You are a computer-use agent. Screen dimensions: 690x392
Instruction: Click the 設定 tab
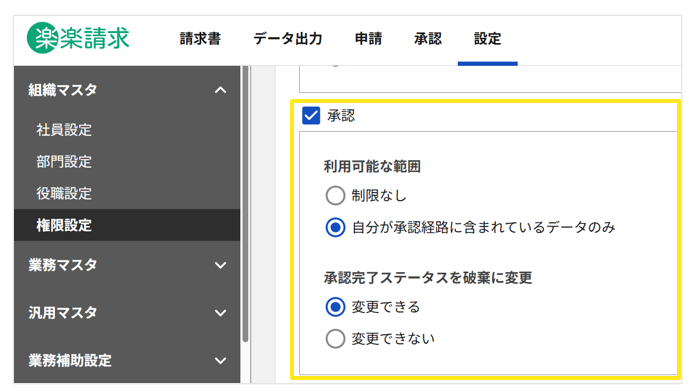point(488,39)
